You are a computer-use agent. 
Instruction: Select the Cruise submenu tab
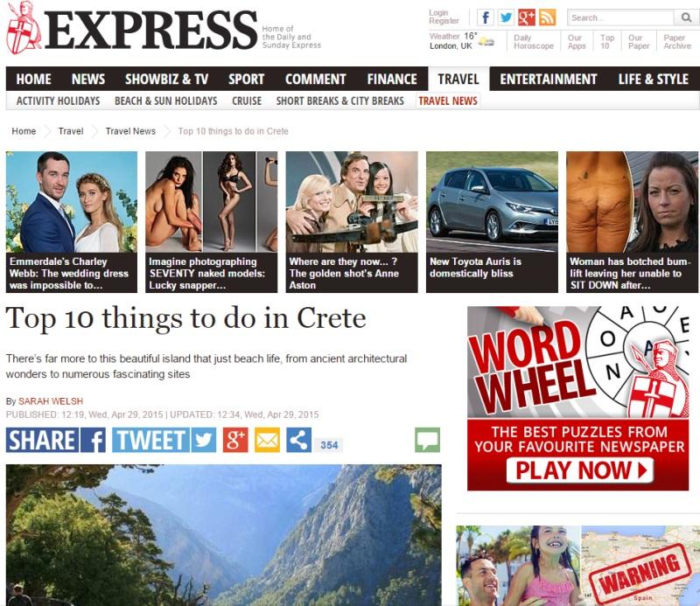tap(247, 101)
